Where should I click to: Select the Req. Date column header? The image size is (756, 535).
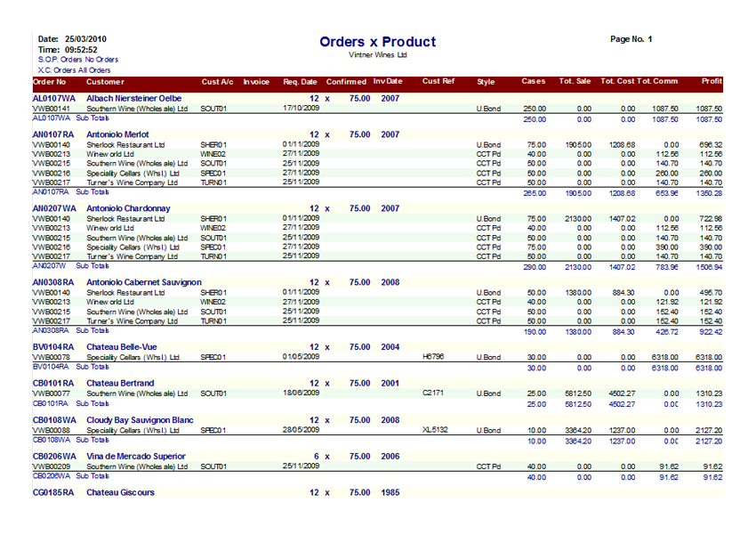click(x=300, y=82)
